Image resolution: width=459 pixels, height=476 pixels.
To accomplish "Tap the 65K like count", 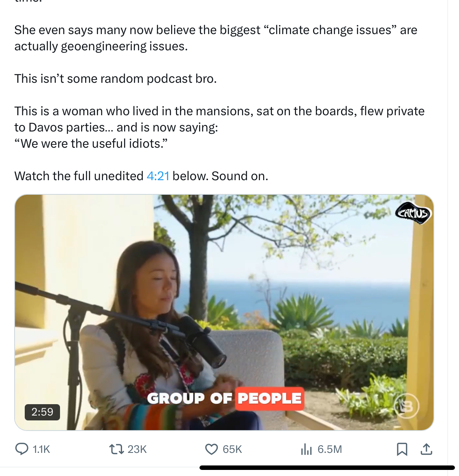I will pos(232,449).
